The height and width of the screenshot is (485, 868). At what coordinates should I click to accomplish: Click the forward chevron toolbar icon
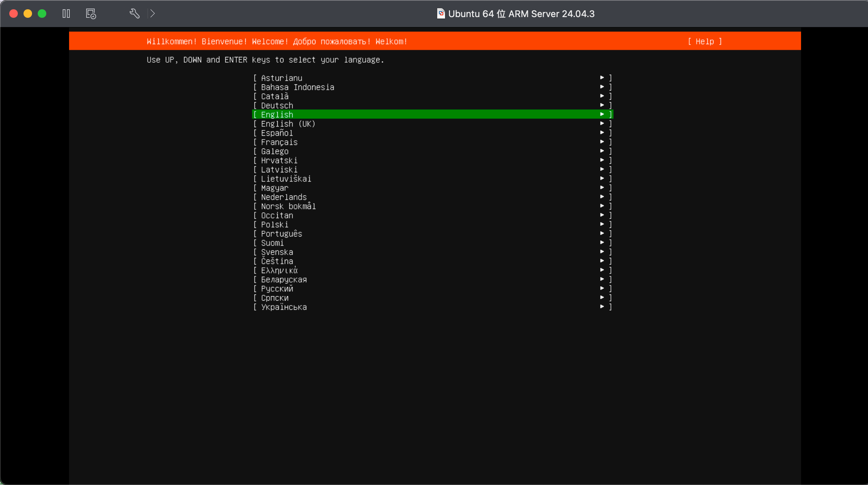[x=152, y=14]
